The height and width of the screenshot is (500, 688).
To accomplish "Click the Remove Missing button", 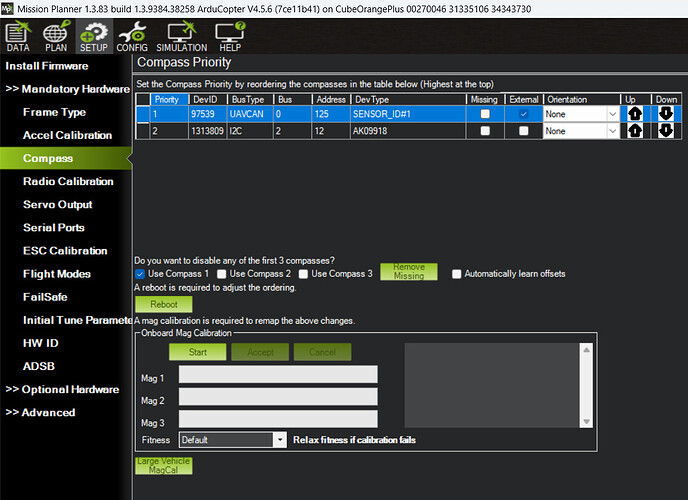I will pyautogui.click(x=408, y=271).
